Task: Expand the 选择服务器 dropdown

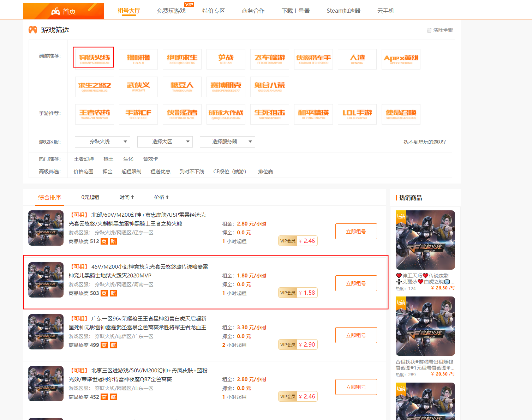Action: point(227,142)
